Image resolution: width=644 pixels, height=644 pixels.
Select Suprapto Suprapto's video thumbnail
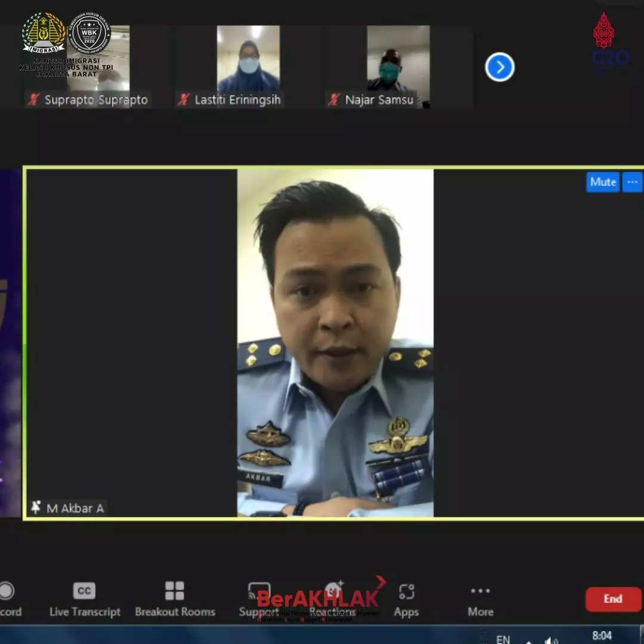tap(98, 66)
